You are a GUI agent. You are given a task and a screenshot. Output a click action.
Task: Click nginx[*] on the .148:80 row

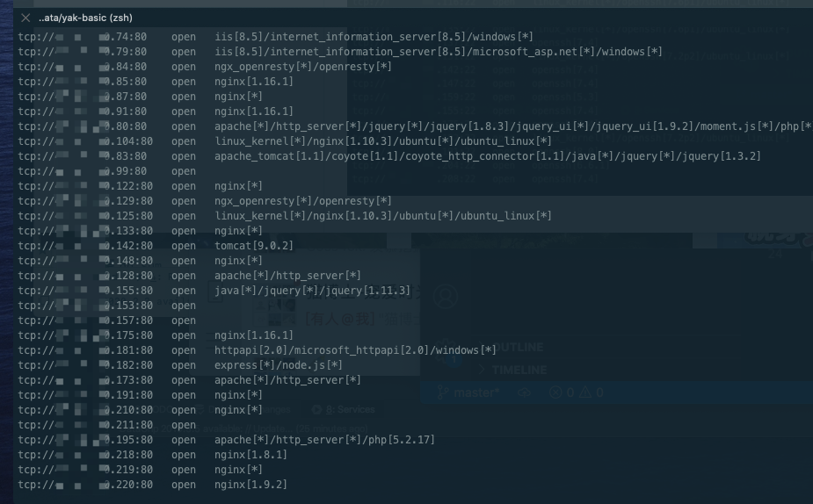(x=238, y=261)
